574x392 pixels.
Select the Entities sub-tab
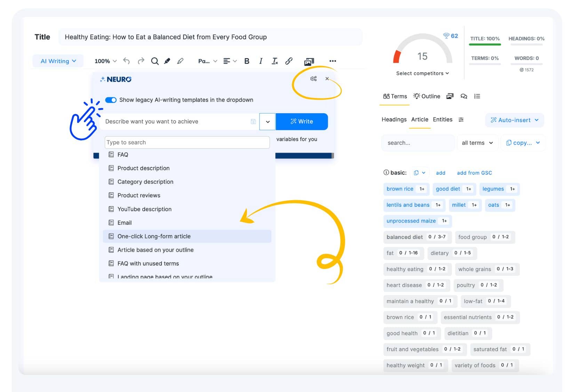[x=443, y=120]
